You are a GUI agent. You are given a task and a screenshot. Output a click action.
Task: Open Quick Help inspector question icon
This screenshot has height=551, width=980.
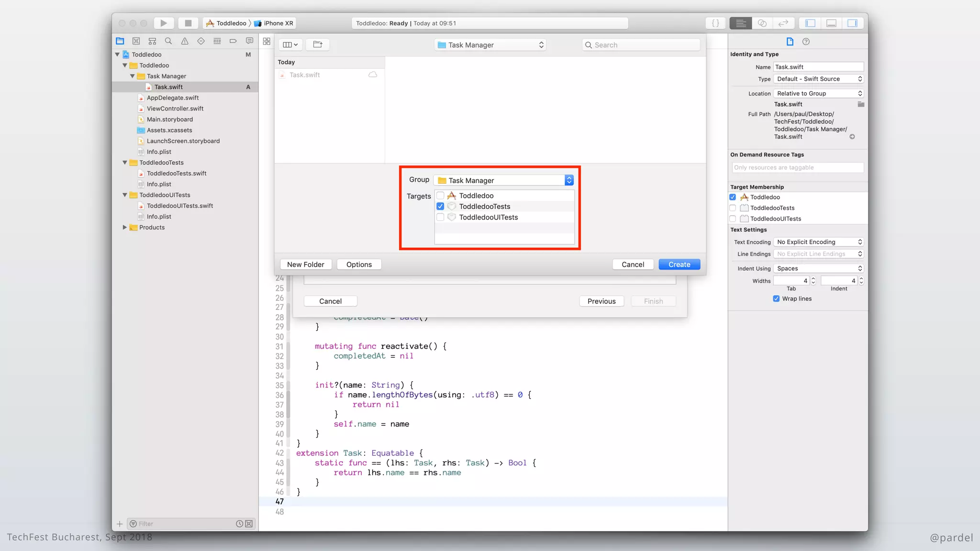806,42
